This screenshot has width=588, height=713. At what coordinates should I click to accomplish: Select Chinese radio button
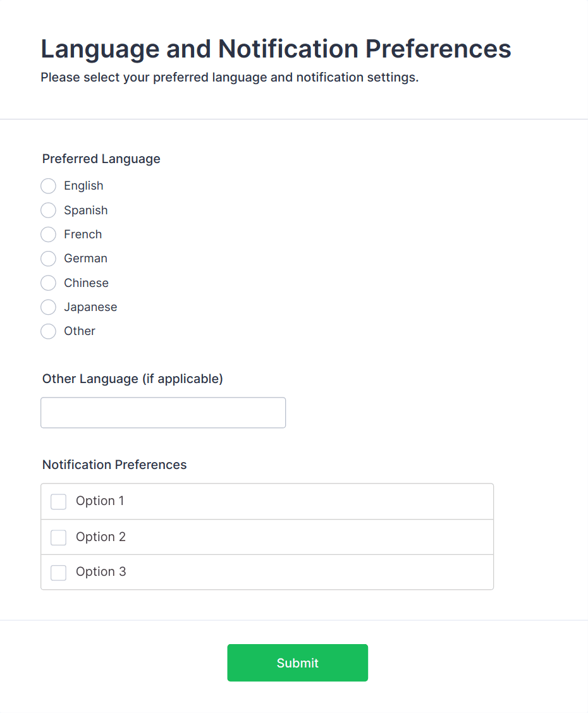(x=49, y=283)
